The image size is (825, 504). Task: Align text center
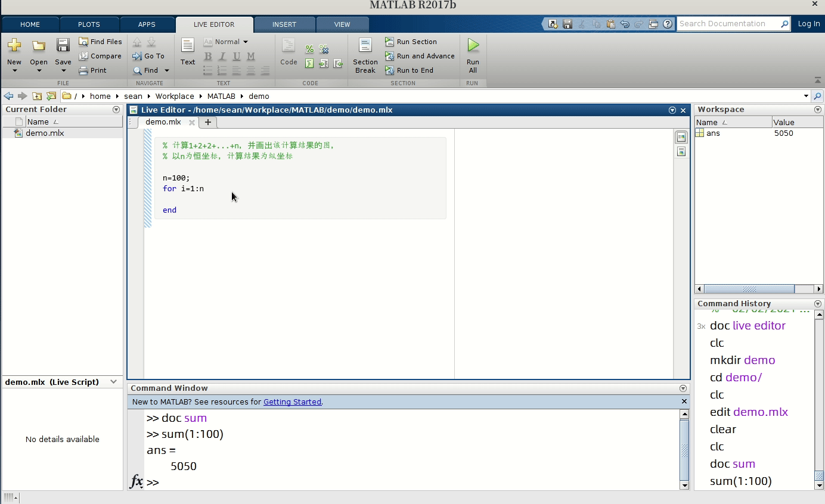(251, 70)
